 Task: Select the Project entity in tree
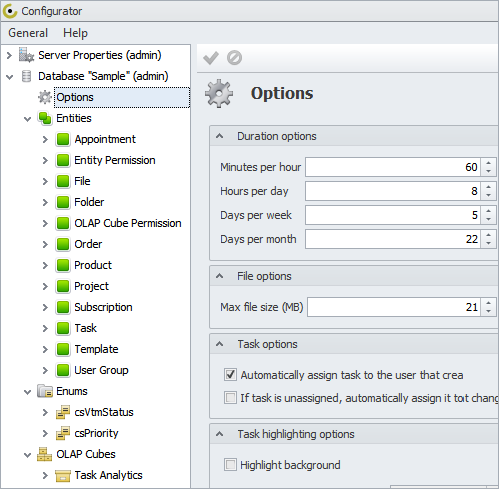(91, 286)
